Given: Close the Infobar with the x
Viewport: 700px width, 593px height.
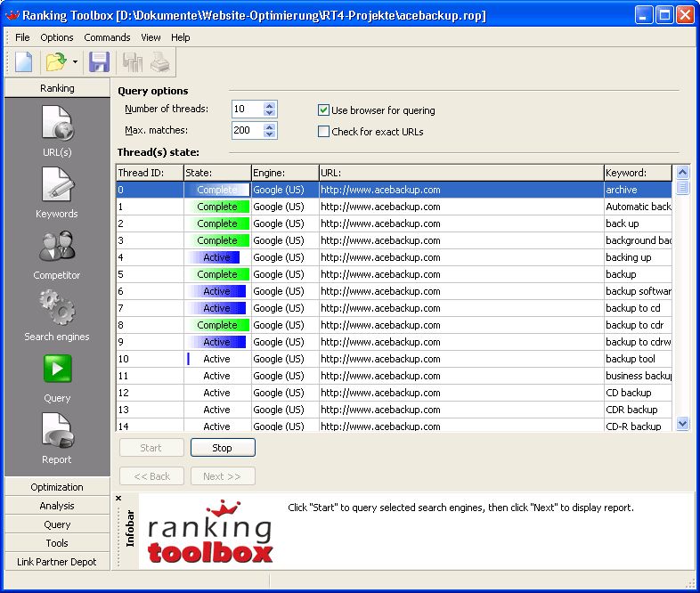Looking at the screenshot, I should coord(119,499).
